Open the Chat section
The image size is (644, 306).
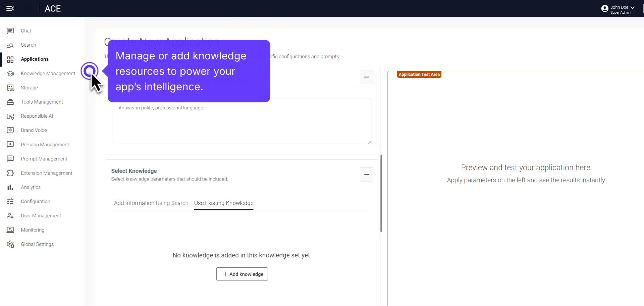[26, 31]
